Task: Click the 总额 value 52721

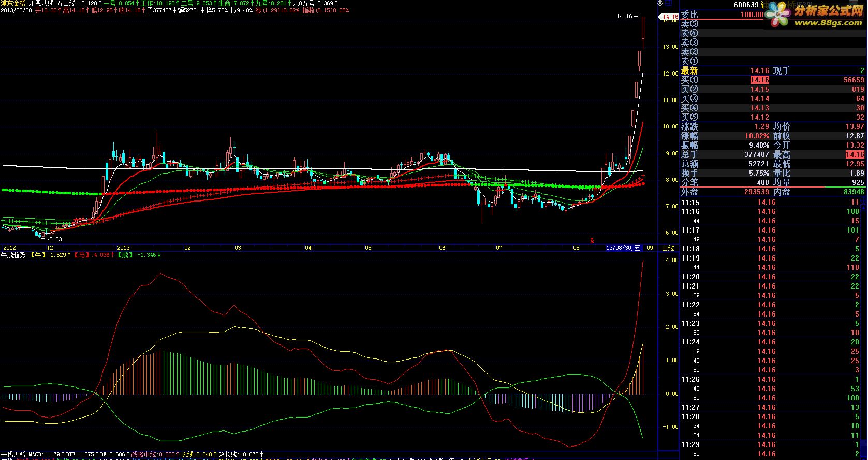Action: pos(759,164)
